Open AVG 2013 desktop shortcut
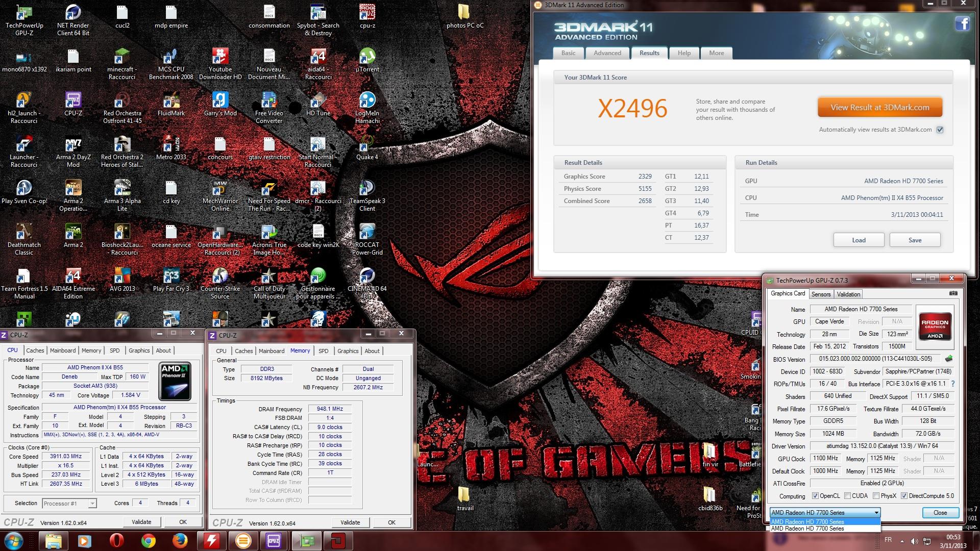Viewport: 980px width, 551px height. (122, 280)
